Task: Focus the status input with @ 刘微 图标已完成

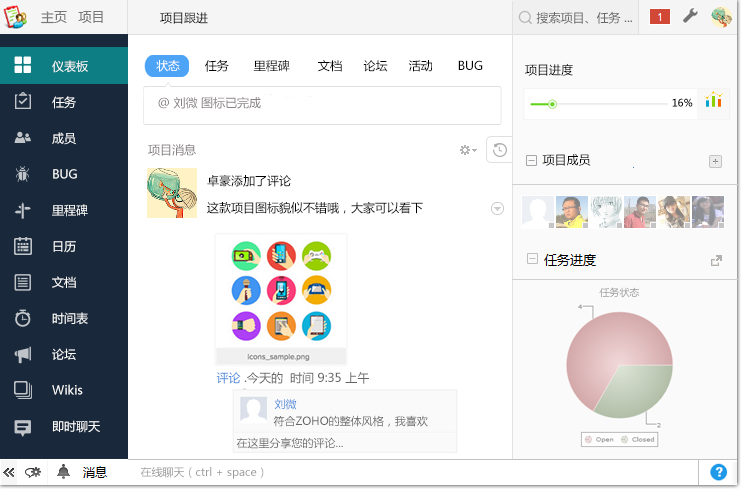Action: pos(322,105)
